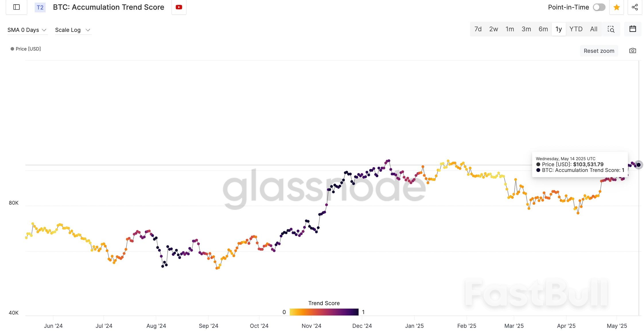Open the Scale Log dropdown
The width and height of the screenshot is (644, 335).
(x=73, y=30)
